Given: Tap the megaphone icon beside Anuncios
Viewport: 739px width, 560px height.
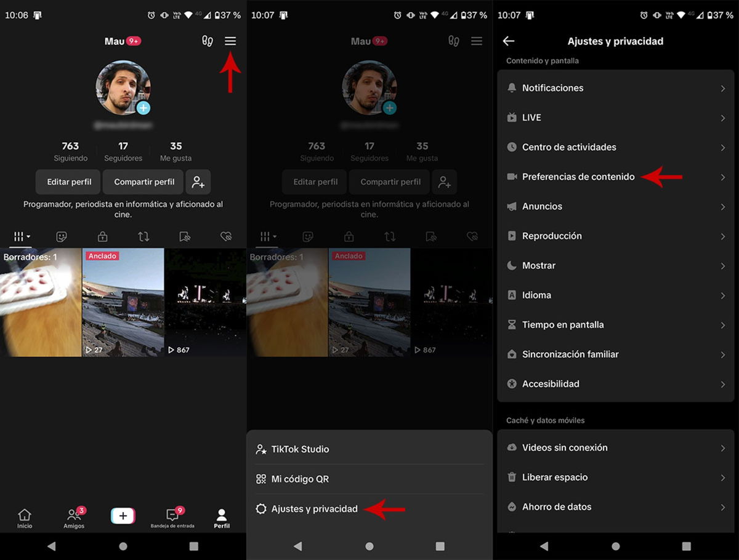Looking at the screenshot, I should pyautogui.click(x=512, y=206).
